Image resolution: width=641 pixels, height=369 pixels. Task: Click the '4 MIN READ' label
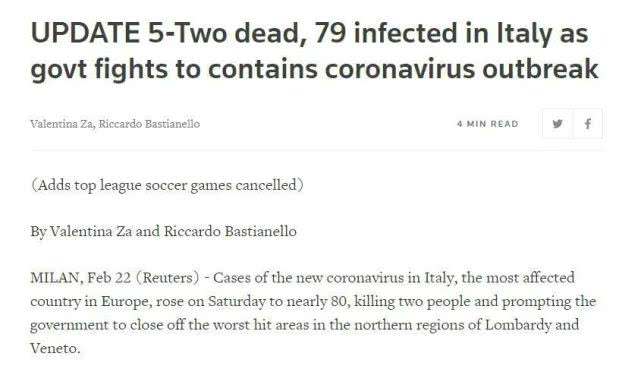[x=488, y=124]
